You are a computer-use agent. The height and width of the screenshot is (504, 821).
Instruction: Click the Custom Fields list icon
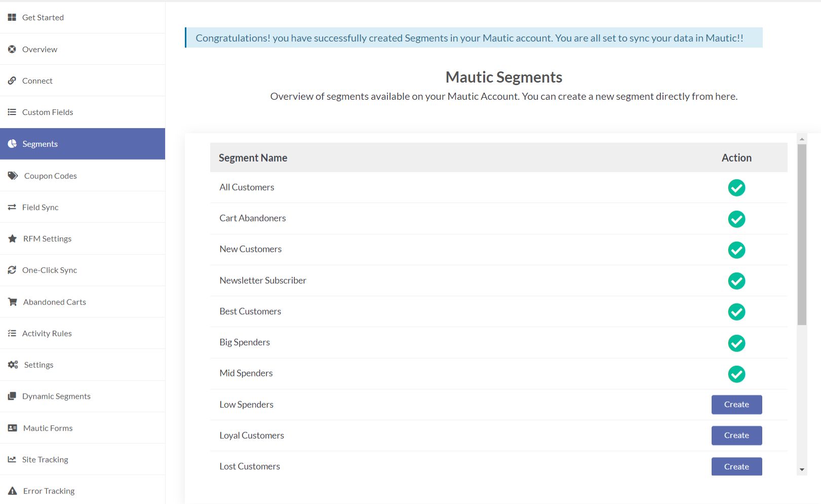pyautogui.click(x=12, y=112)
